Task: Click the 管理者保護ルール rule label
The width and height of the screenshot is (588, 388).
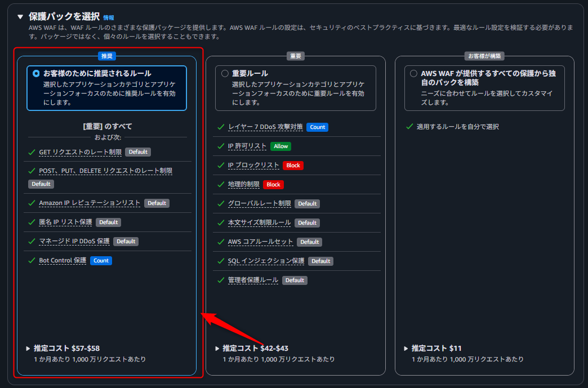Action: tap(253, 280)
